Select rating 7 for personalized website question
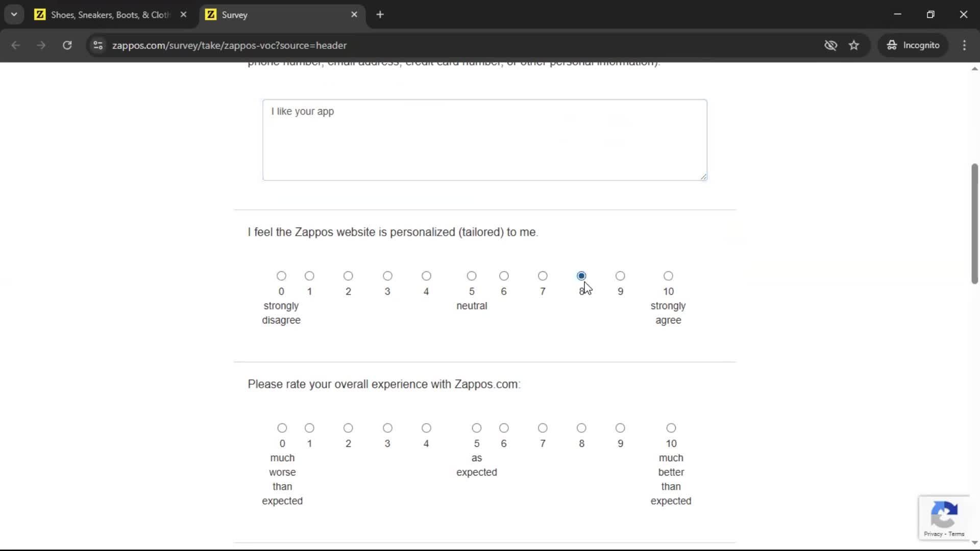 (543, 276)
